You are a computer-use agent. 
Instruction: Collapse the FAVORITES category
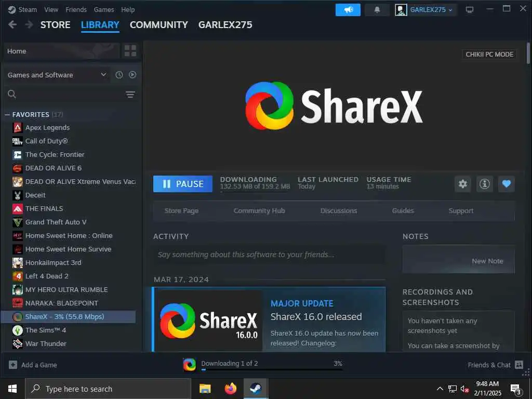[7, 115]
